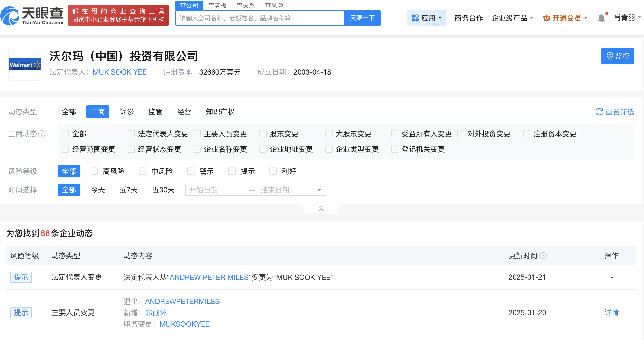Switch to the 查老板 search tab
The width and height of the screenshot is (644, 340).
coord(217,5)
